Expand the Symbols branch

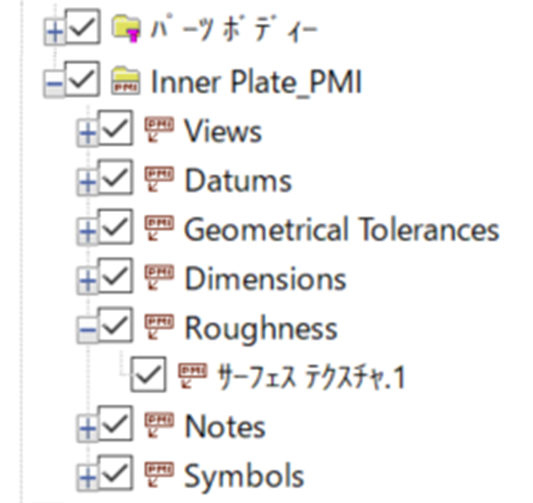(88, 478)
